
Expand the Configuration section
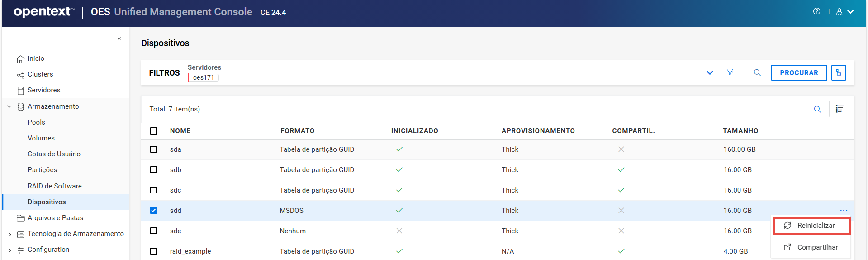point(9,250)
